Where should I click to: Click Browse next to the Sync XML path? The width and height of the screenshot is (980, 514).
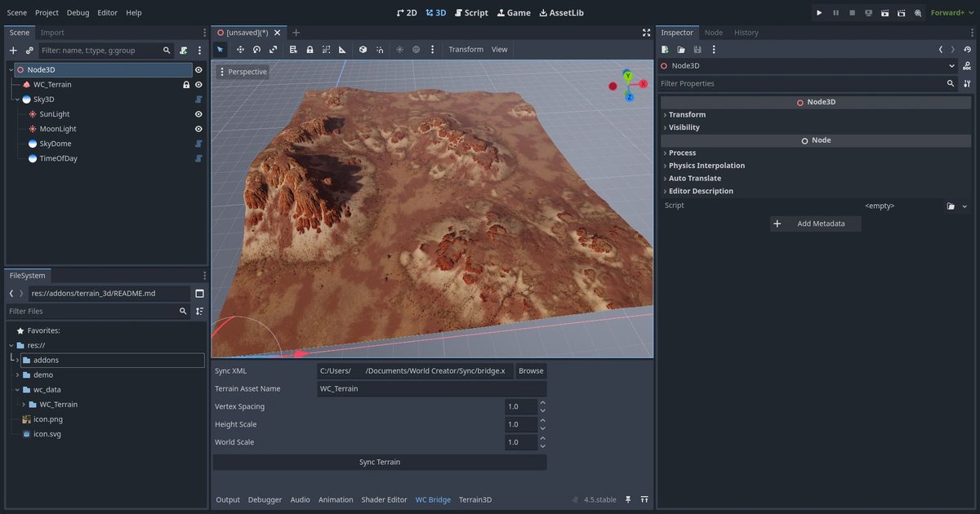coord(530,370)
